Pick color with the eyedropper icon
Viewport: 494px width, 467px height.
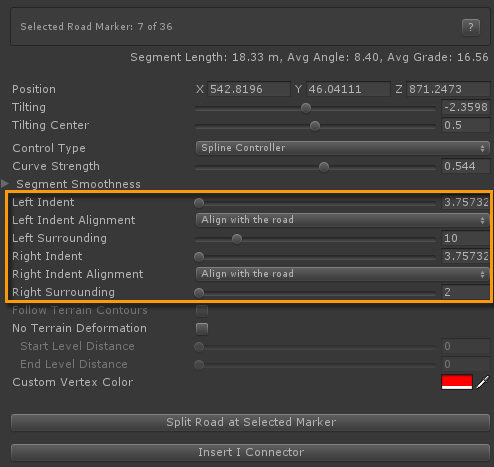click(x=483, y=382)
